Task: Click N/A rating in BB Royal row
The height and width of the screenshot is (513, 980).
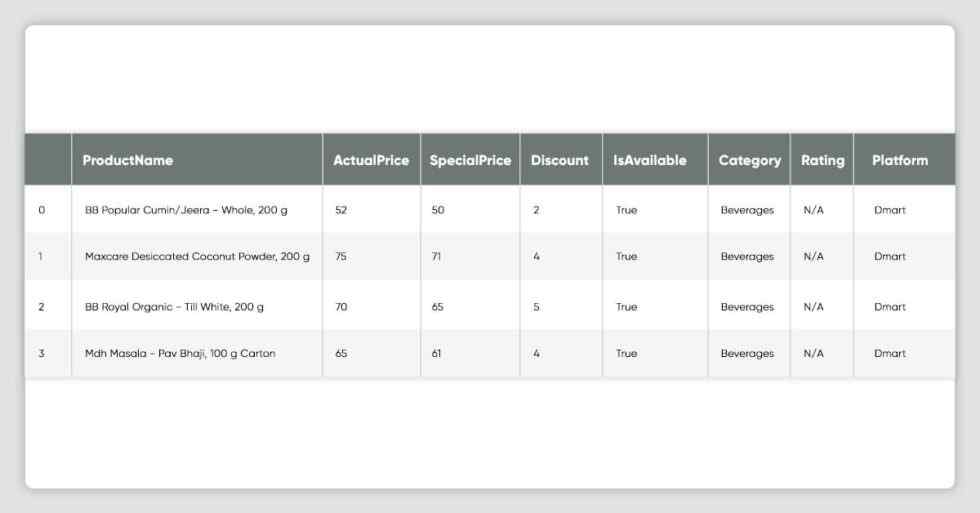Action: [813, 307]
